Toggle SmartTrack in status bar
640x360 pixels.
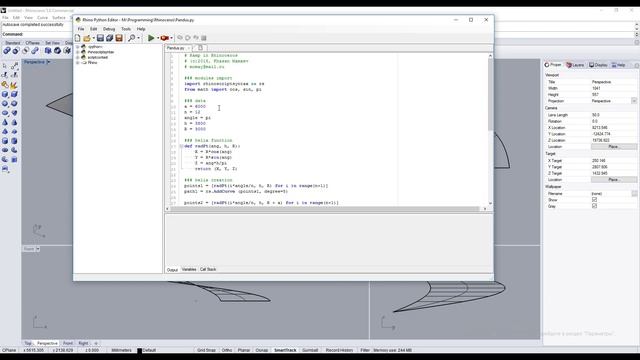click(x=285, y=350)
